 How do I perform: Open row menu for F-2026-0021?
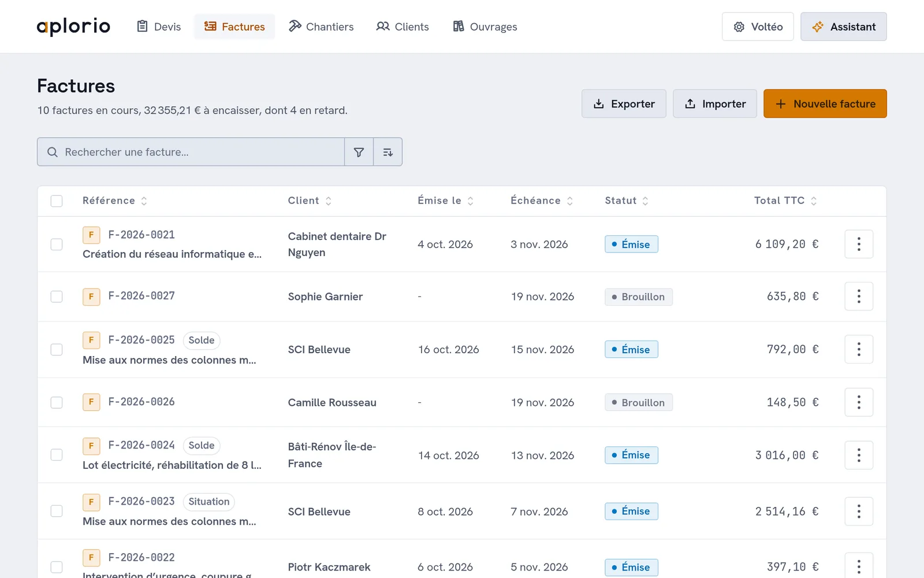[859, 244]
